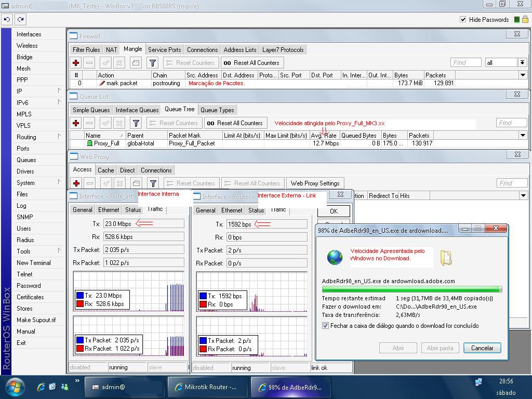Uncheck close dialog when download completes

click(x=326, y=326)
